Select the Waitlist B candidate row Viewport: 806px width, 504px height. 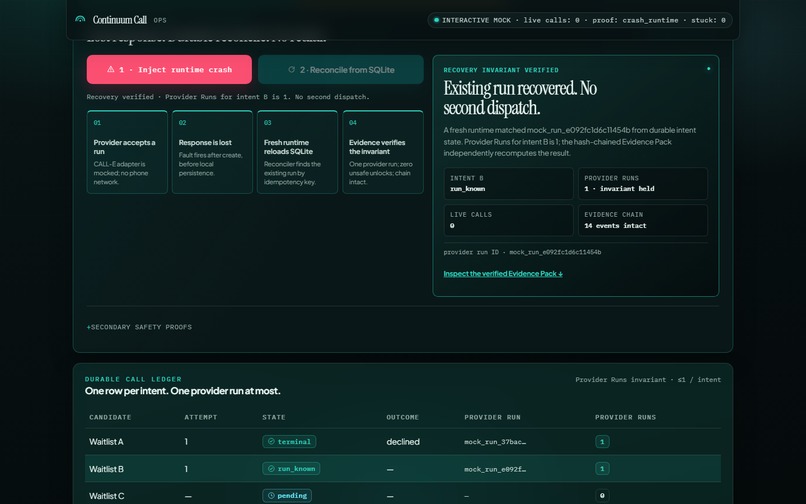point(403,469)
